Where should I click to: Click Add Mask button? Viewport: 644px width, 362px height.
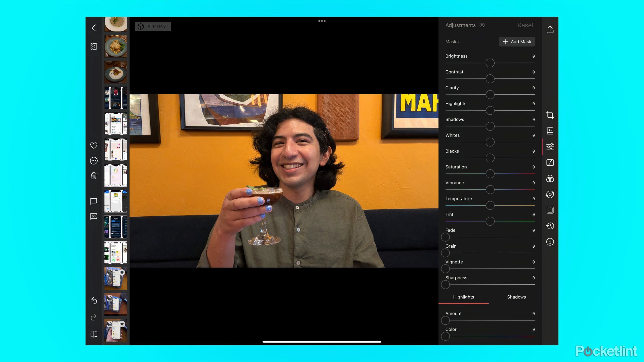pos(517,41)
